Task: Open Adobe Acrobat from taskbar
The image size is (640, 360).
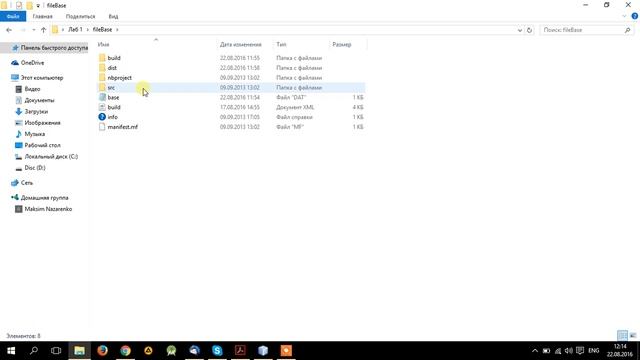Action: pos(240,351)
